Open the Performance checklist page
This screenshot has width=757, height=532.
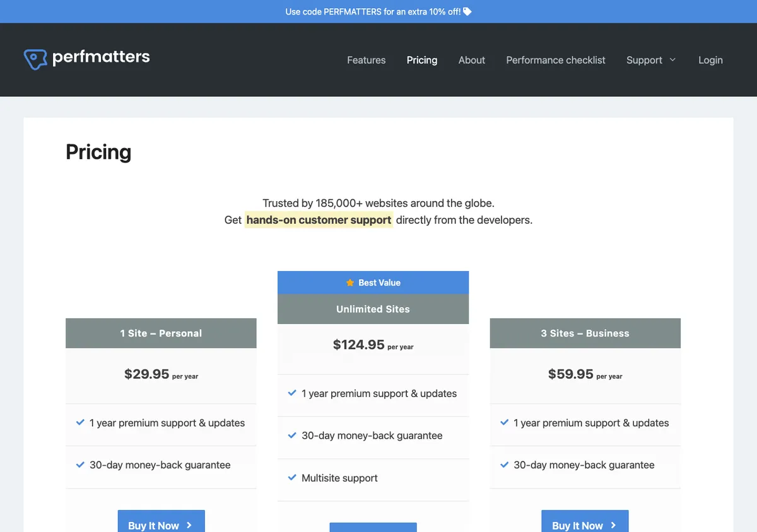tap(556, 60)
